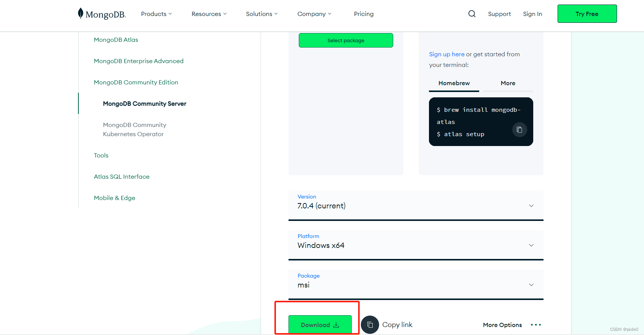The width and height of the screenshot is (644, 335).
Task: Click Sign In
Action: [x=532, y=14]
